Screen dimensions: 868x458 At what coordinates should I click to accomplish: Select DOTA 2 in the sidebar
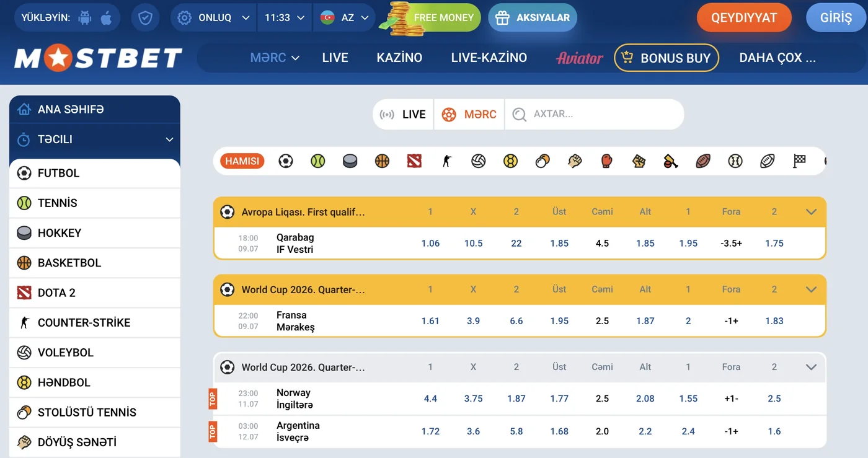tap(95, 293)
